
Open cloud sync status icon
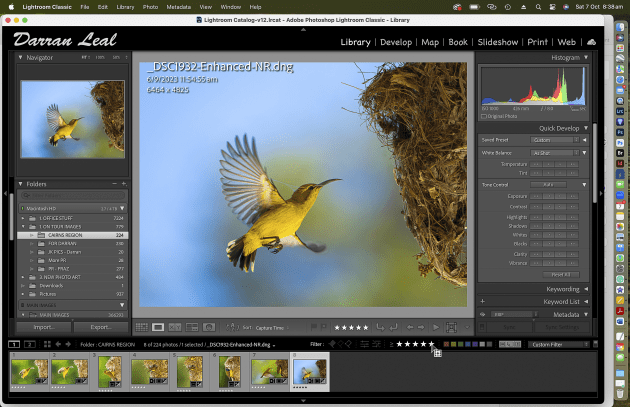[591, 42]
